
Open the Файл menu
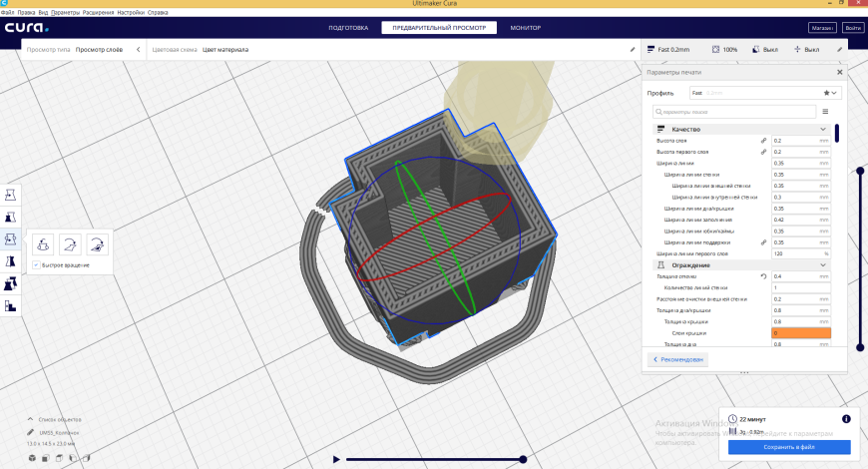point(8,12)
